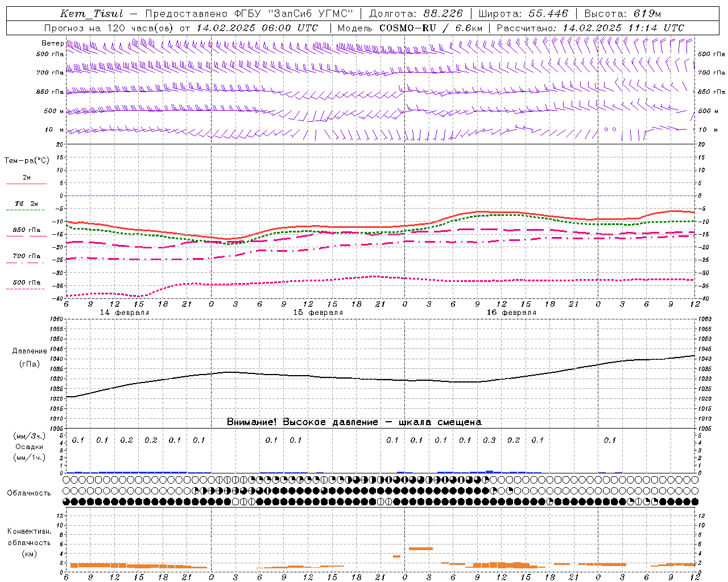
Task: Select the 850 гПа temperature legend label
Action: click(27, 230)
